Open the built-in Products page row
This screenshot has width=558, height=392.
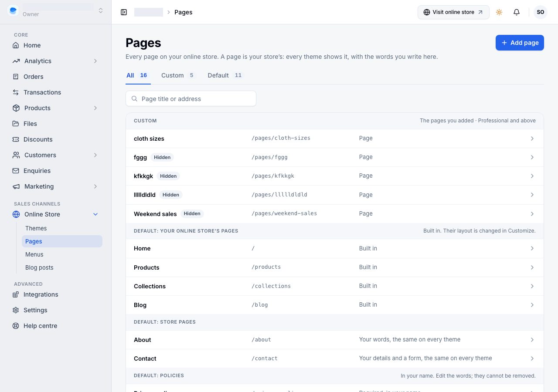pyautogui.click(x=335, y=267)
